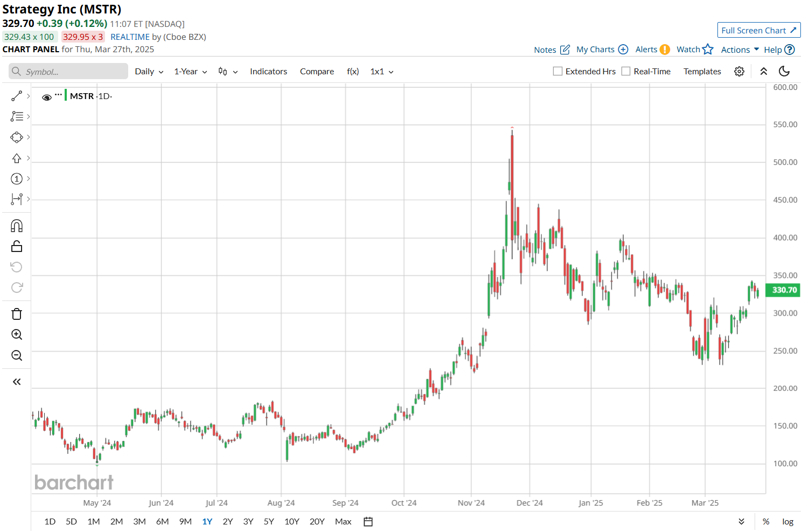The image size is (802, 532).
Task: Open the Daily frequency dropdown
Action: click(x=149, y=72)
